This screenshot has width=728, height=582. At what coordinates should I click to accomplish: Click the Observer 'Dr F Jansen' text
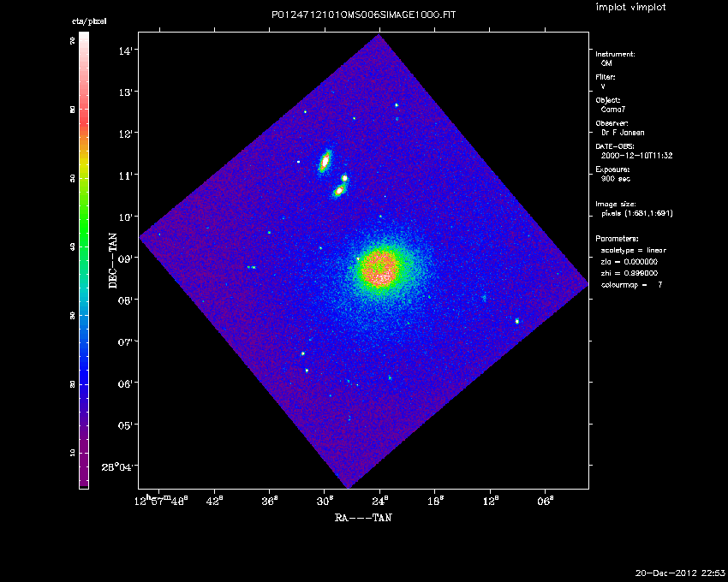(x=624, y=133)
